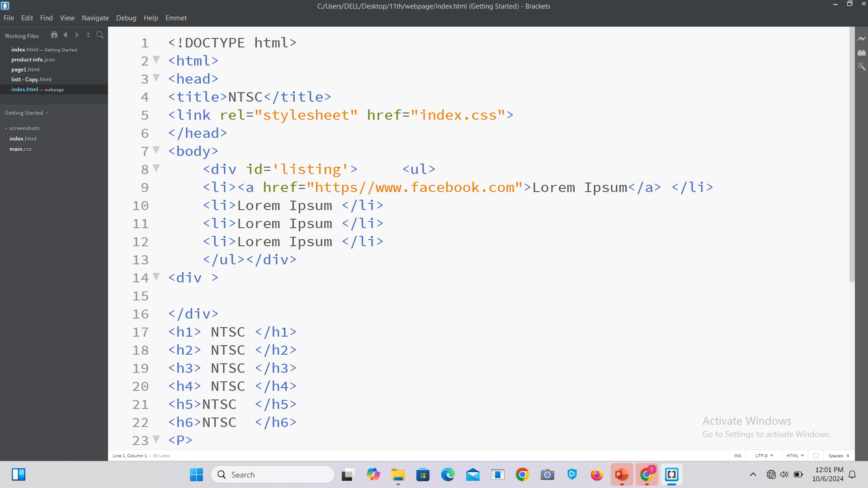Collapse the body tag fold on line 7
The image size is (868, 488).
pos(156,150)
